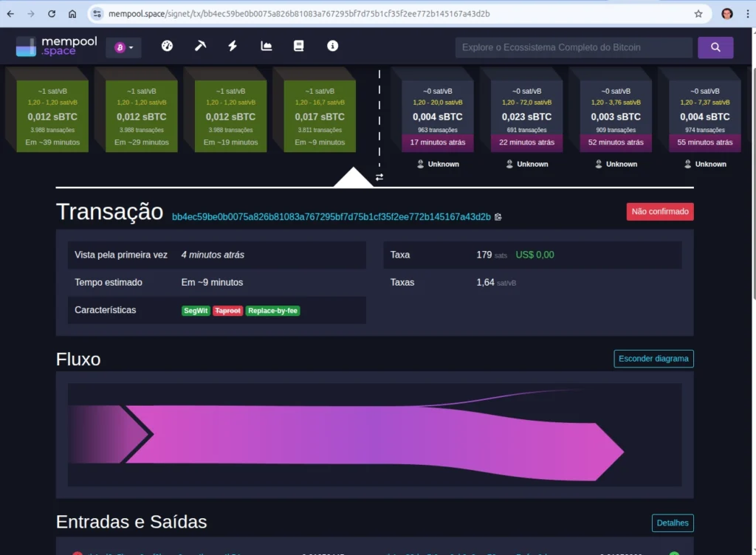
Task: Expand details with the Detalhes button
Action: 672,523
